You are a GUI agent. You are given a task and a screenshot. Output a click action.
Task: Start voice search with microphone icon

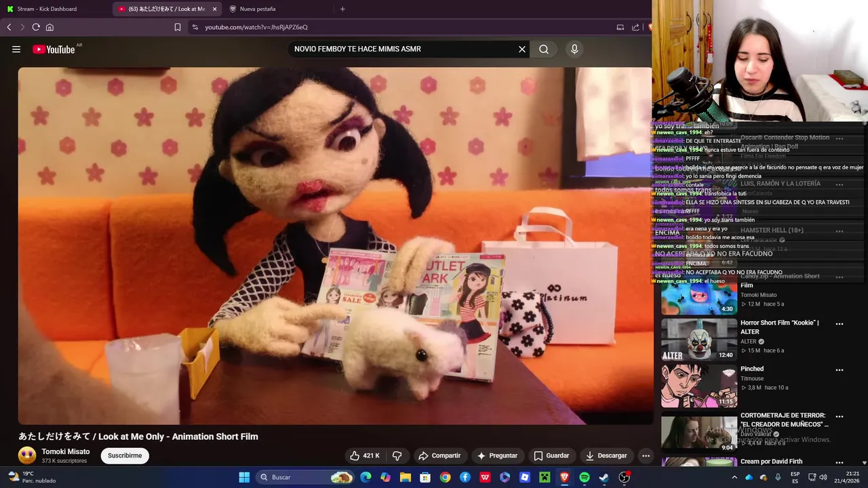coord(574,49)
